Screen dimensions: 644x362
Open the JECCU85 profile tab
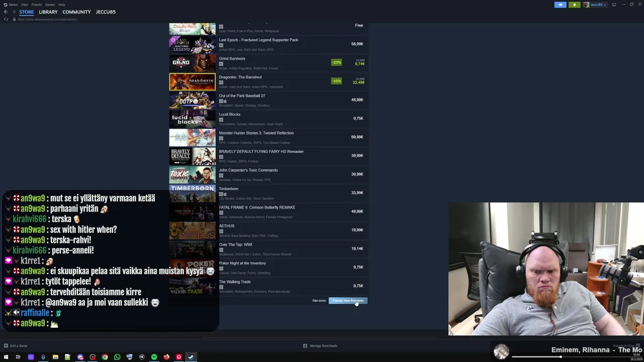coord(106,12)
